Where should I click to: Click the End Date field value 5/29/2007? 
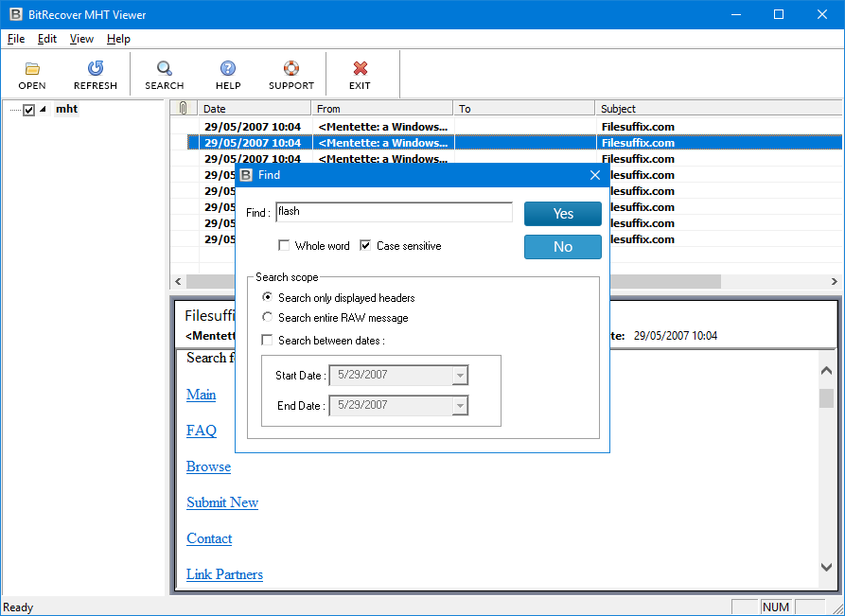tap(362, 405)
